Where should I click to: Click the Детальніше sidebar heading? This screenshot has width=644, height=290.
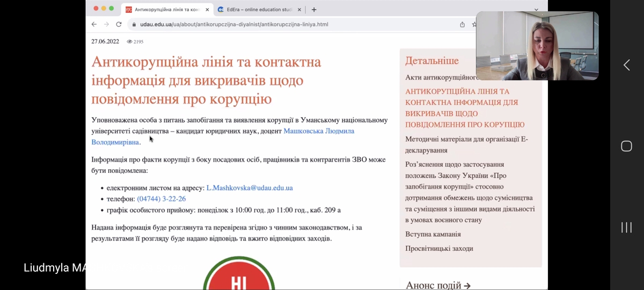coord(432,61)
